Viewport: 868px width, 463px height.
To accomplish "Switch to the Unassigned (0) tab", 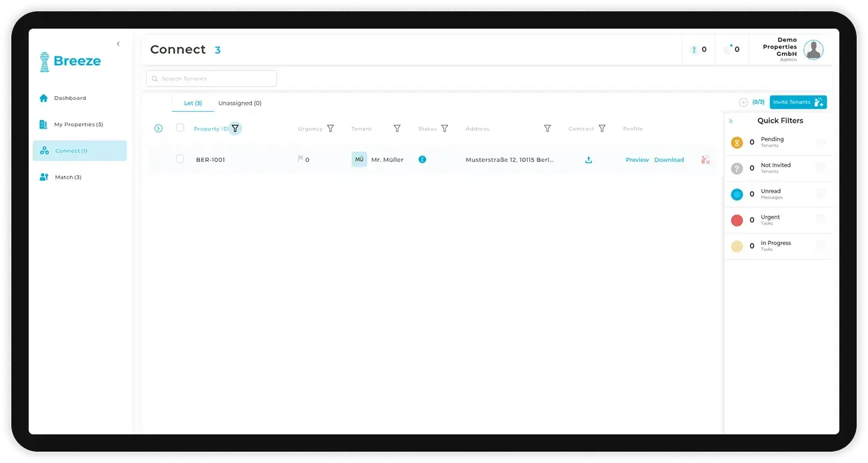I will coord(239,103).
